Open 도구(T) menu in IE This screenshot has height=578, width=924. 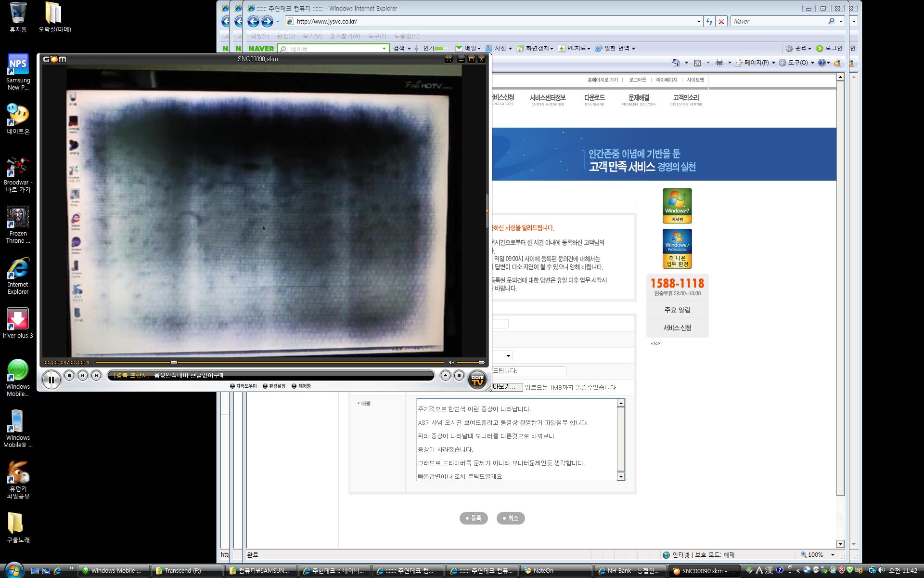coord(377,36)
